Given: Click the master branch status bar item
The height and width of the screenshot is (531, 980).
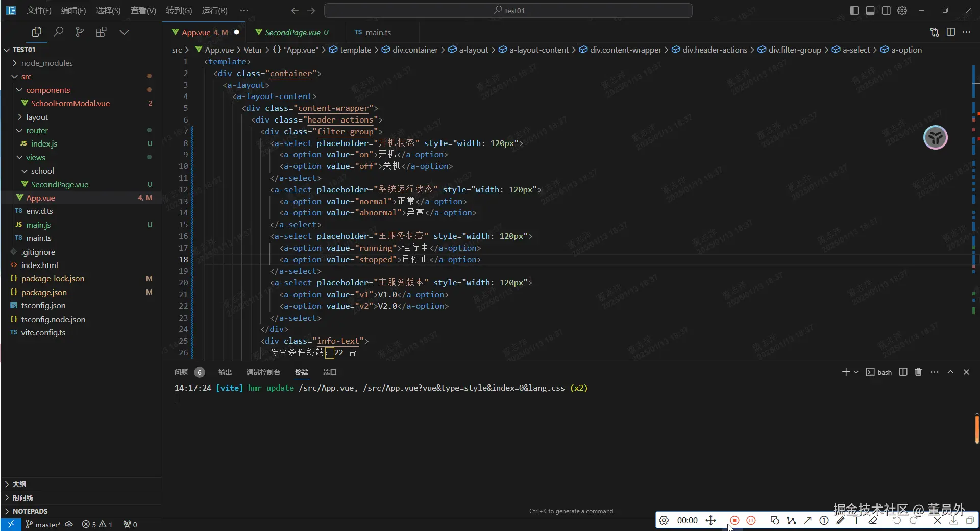Looking at the screenshot, I should coord(43,524).
